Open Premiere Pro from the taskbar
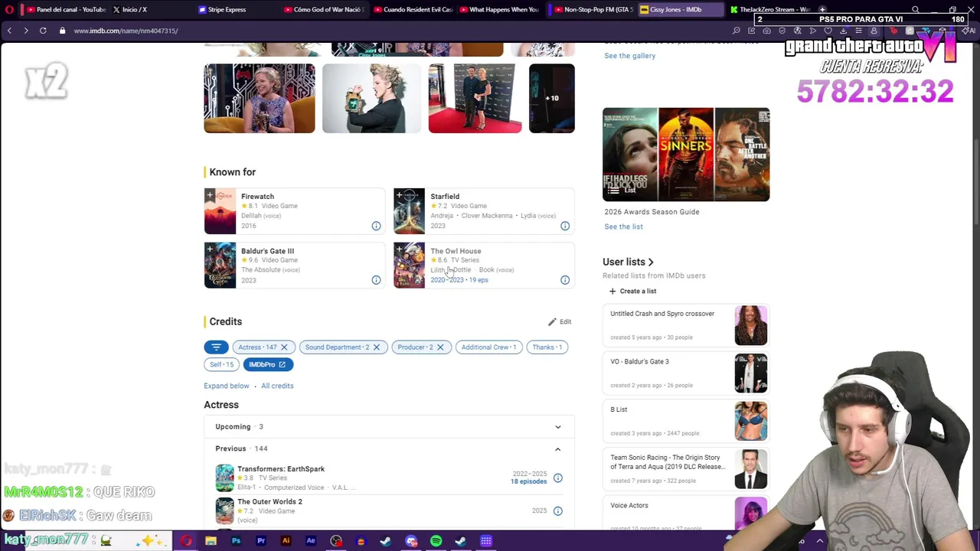Image resolution: width=980 pixels, height=551 pixels. pos(261,541)
